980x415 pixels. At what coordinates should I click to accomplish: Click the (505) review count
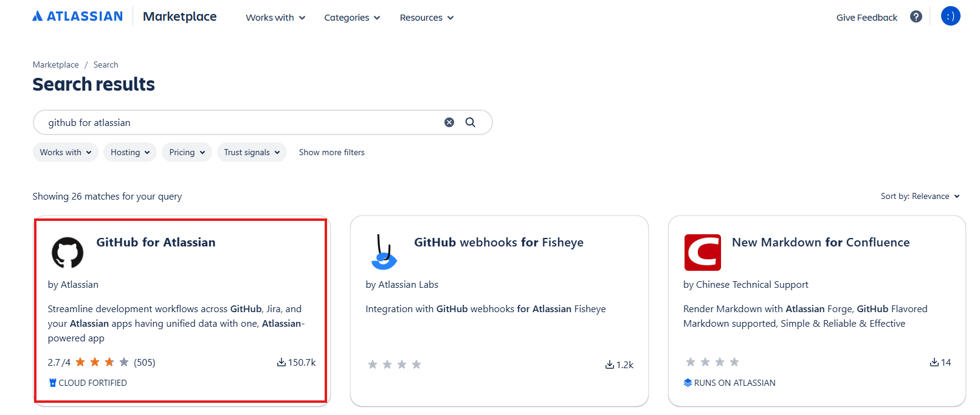tap(145, 362)
